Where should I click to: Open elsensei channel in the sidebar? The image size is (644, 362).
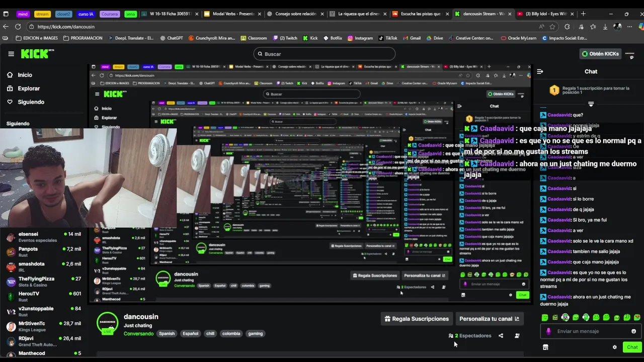tap(43, 237)
